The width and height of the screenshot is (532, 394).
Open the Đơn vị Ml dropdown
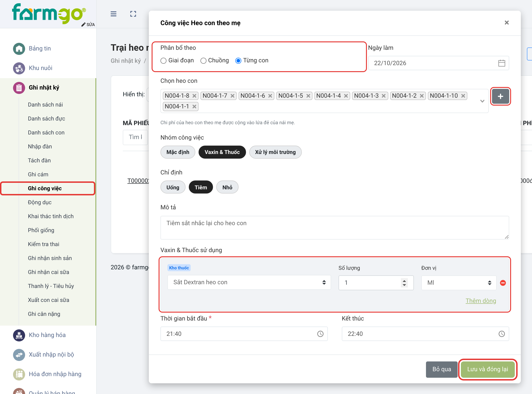[459, 283]
